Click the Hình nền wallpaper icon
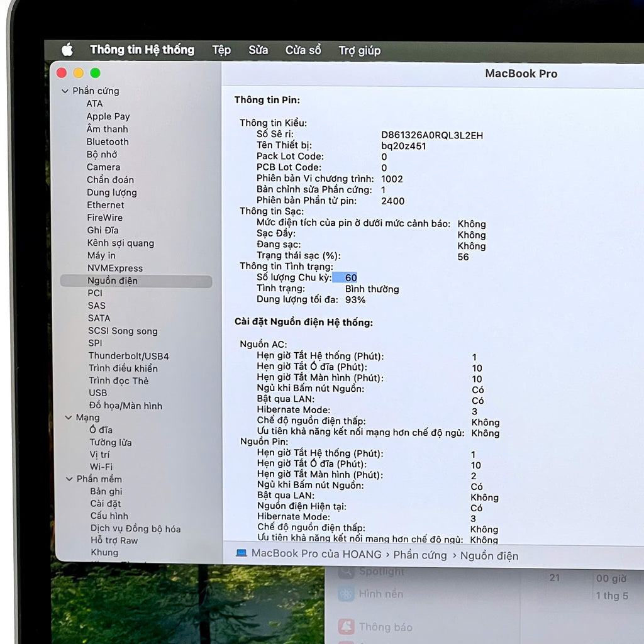This screenshot has height=644, width=644. pos(346,594)
